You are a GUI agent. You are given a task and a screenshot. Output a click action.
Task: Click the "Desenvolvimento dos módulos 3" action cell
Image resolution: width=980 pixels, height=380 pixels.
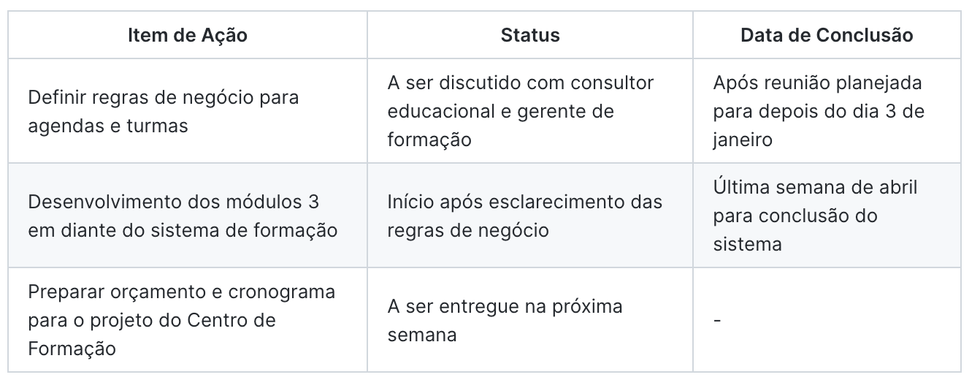173,201
